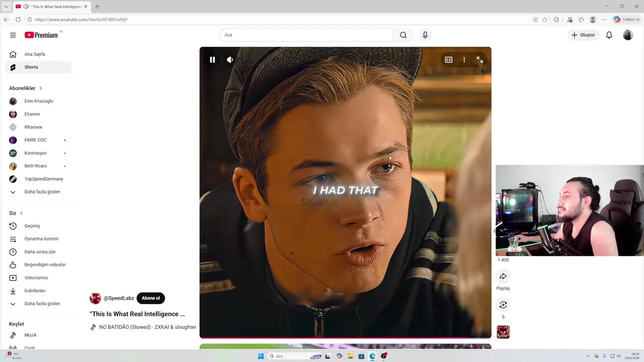Expand the Abonelikler section arrow

pos(41,88)
